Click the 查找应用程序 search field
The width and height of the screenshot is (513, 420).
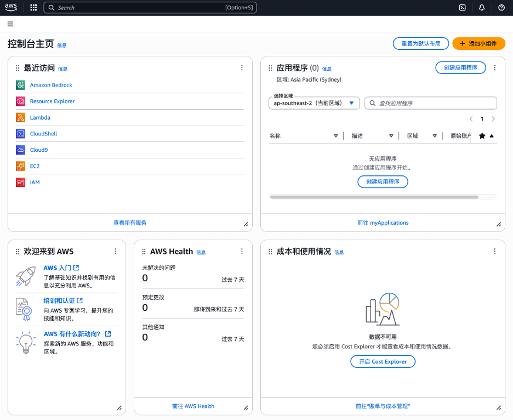coord(431,103)
